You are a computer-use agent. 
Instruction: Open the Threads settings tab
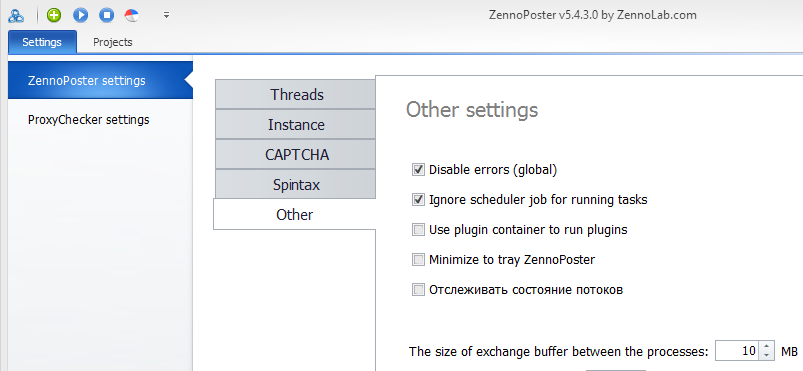[295, 94]
